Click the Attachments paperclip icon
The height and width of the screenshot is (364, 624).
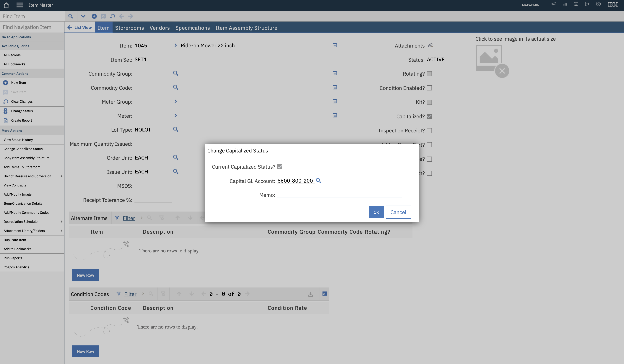coord(431,45)
